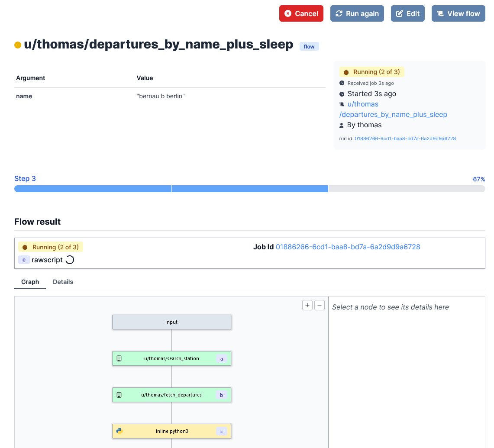The width and height of the screenshot is (494, 448).
Task: Switch to the Details tab
Action: [x=63, y=282]
